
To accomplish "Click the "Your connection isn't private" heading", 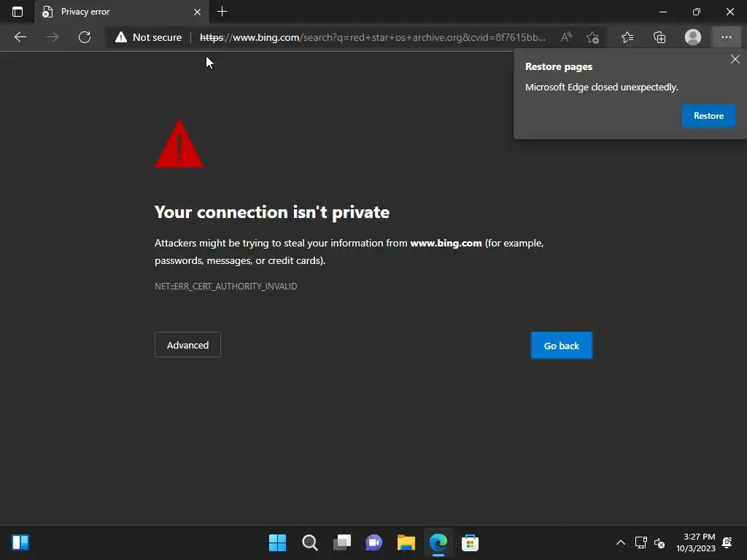I will [x=272, y=212].
